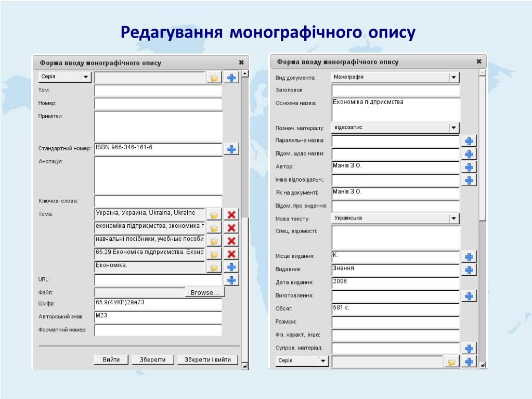Click the Авторський знак field M23
Viewport: 532px width, 399px height.
158,317
